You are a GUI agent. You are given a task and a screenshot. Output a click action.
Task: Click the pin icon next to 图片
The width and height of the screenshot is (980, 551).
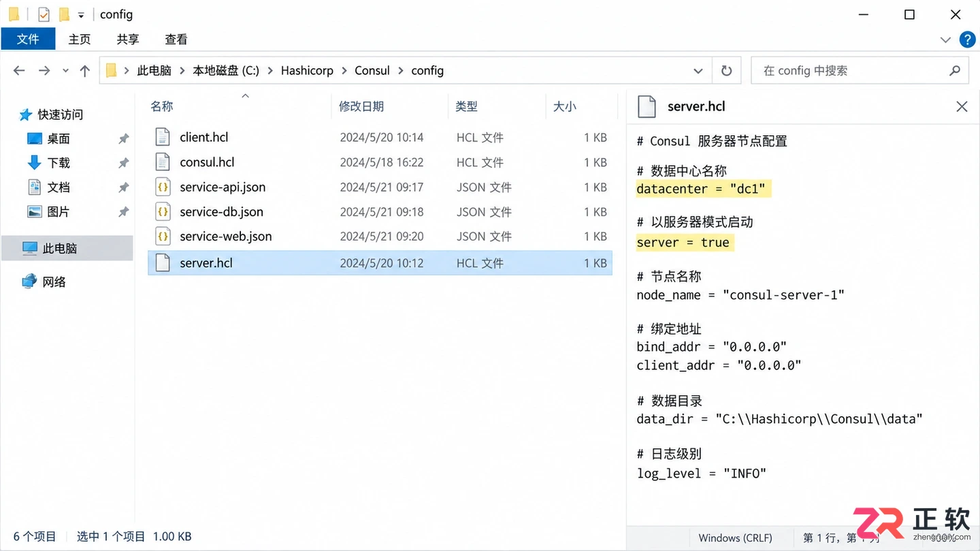pos(123,212)
